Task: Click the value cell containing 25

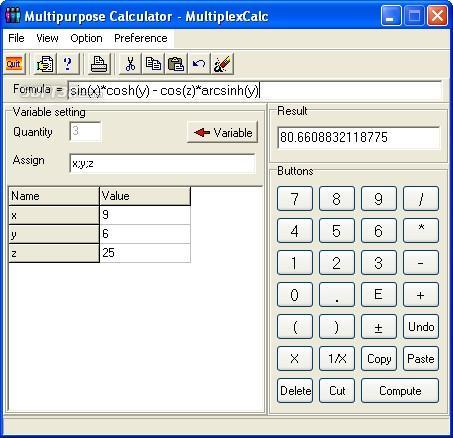Action: point(145,253)
